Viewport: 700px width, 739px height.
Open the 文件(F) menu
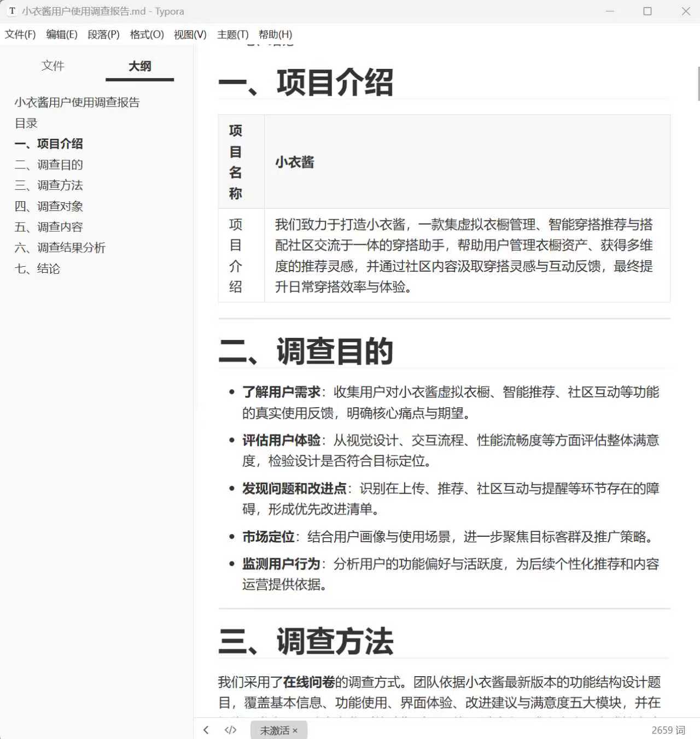pyautogui.click(x=20, y=34)
